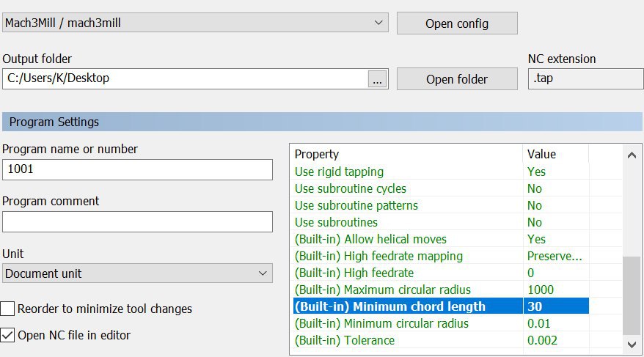Viewport: 644px width, 357px height.
Task: Click the property list scrollbar thumb
Action: coord(632,295)
